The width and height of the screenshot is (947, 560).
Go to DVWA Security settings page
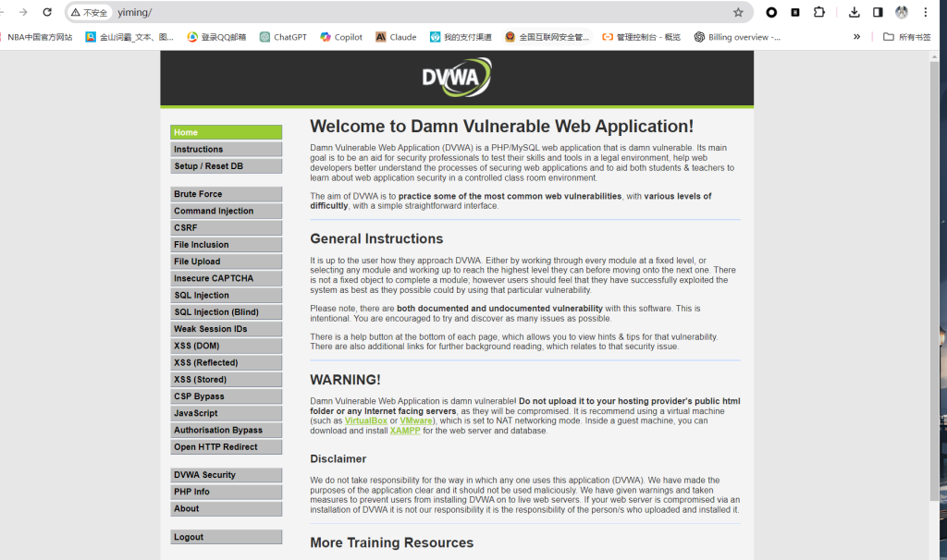(226, 475)
